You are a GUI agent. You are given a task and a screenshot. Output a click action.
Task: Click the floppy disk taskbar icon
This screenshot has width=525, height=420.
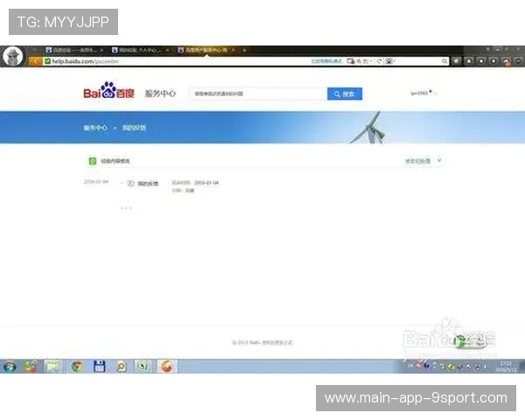(x=100, y=367)
